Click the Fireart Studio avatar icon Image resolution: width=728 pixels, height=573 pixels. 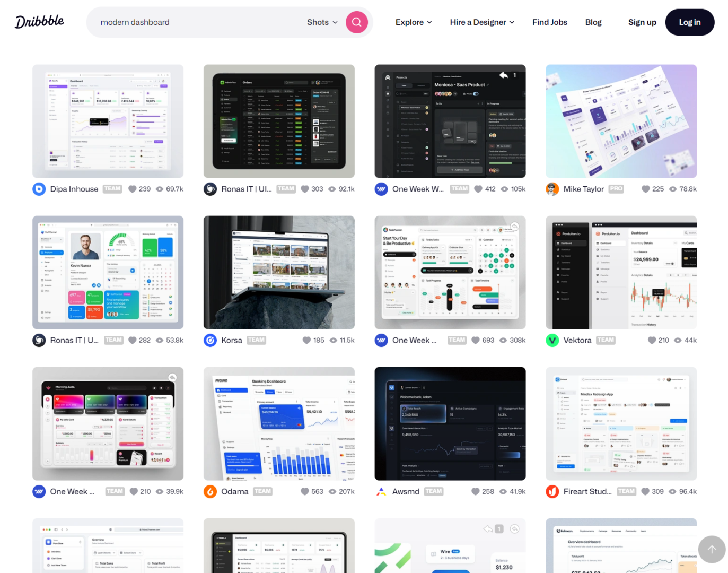pos(552,491)
